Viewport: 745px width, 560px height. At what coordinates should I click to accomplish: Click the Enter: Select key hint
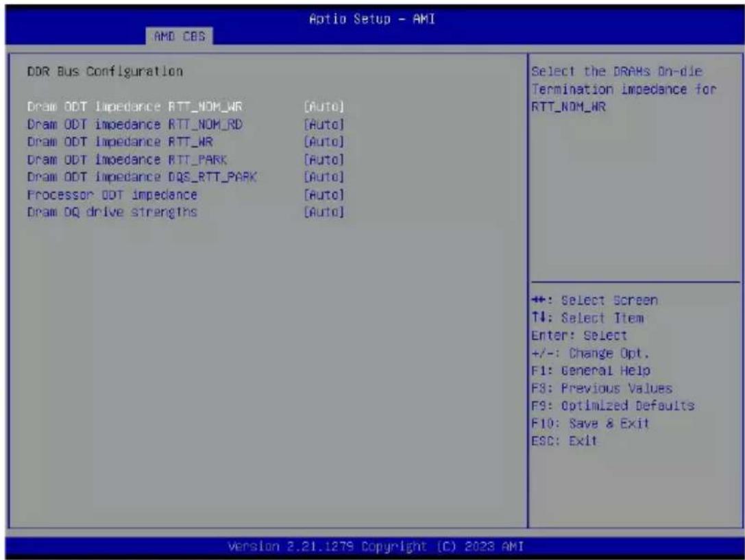coord(578,335)
